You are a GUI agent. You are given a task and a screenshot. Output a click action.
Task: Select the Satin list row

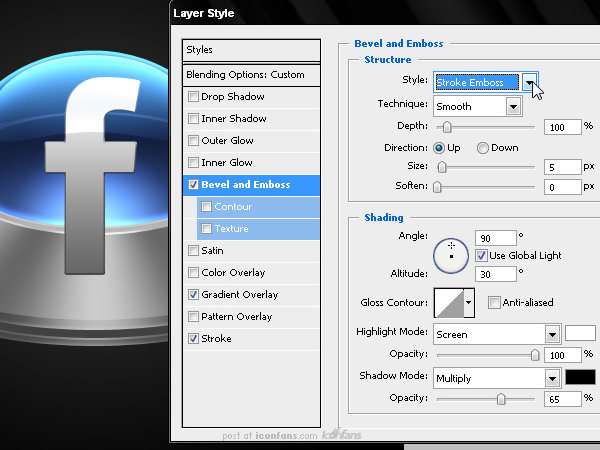251,251
